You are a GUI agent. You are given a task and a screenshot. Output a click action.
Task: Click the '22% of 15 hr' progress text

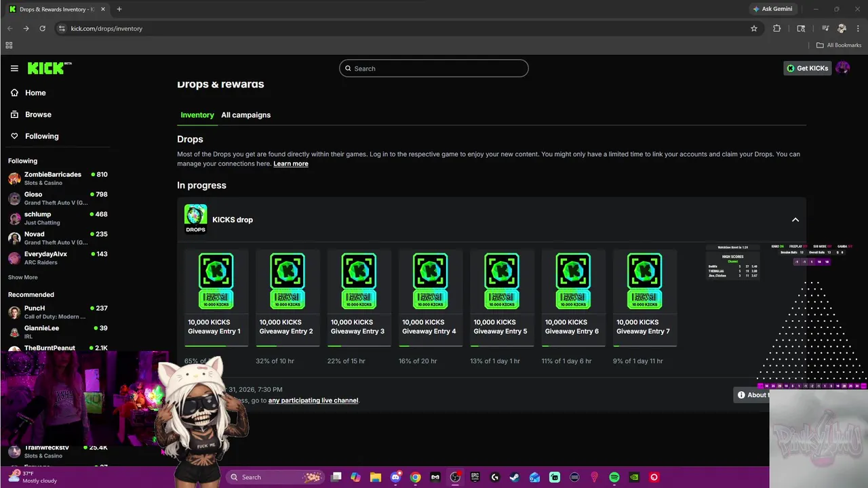pyautogui.click(x=346, y=361)
